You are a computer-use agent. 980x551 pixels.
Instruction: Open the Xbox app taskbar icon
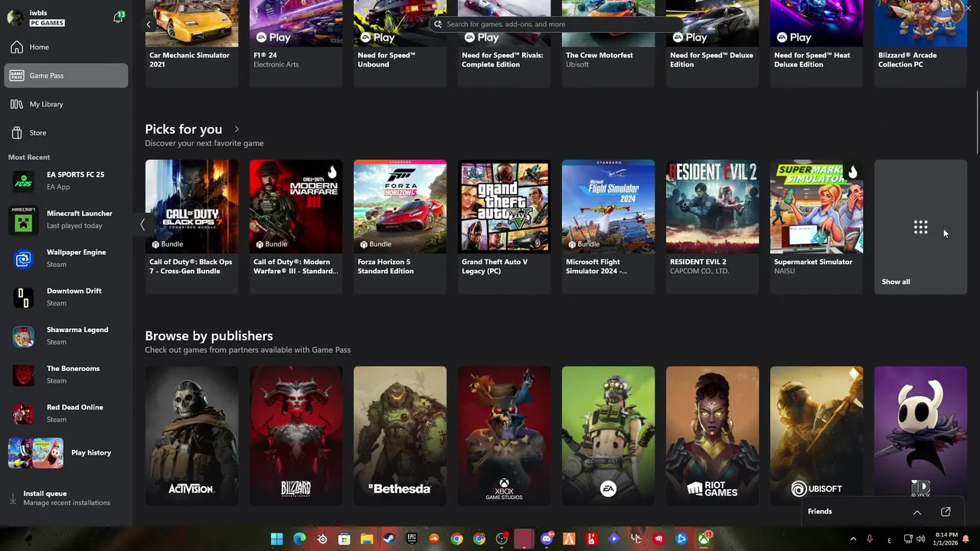704,539
